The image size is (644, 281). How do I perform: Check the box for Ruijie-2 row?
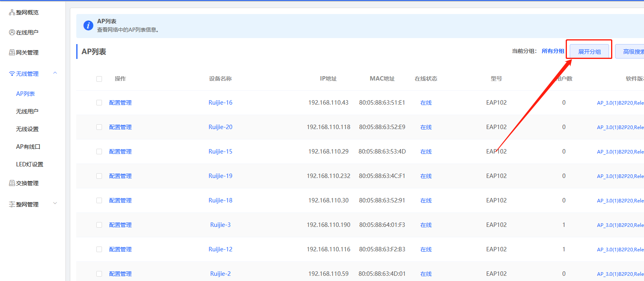click(x=99, y=274)
